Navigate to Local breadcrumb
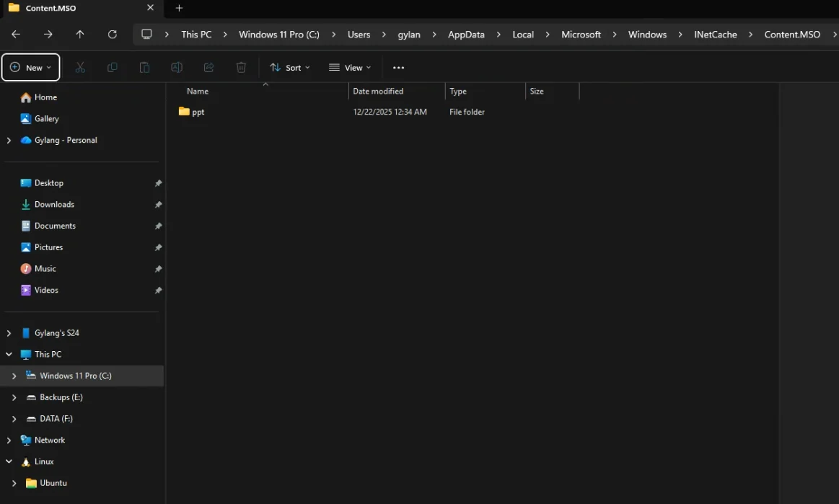This screenshot has width=839, height=504. (523, 34)
